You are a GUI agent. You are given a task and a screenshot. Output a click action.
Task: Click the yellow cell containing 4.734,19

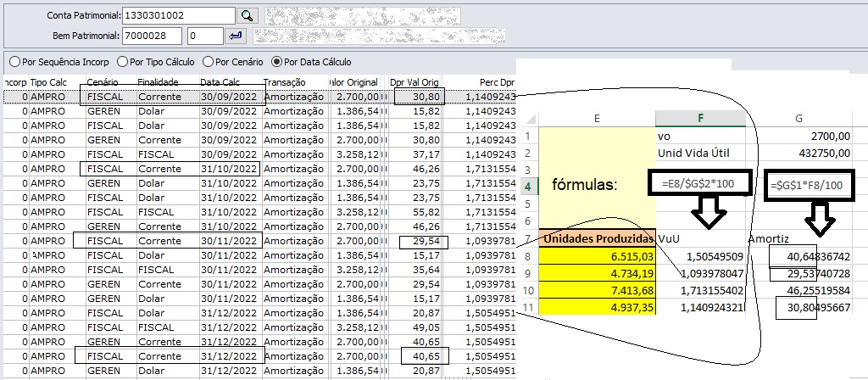pyautogui.click(x=597, y=273)
